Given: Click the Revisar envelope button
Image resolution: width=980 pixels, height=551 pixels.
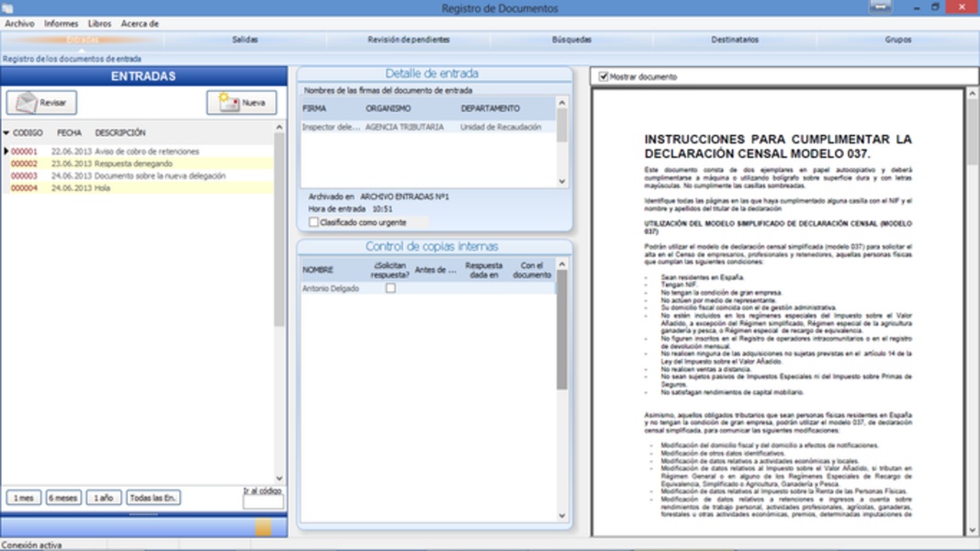Looking at the screenshot, I should (x=41, y=103).
